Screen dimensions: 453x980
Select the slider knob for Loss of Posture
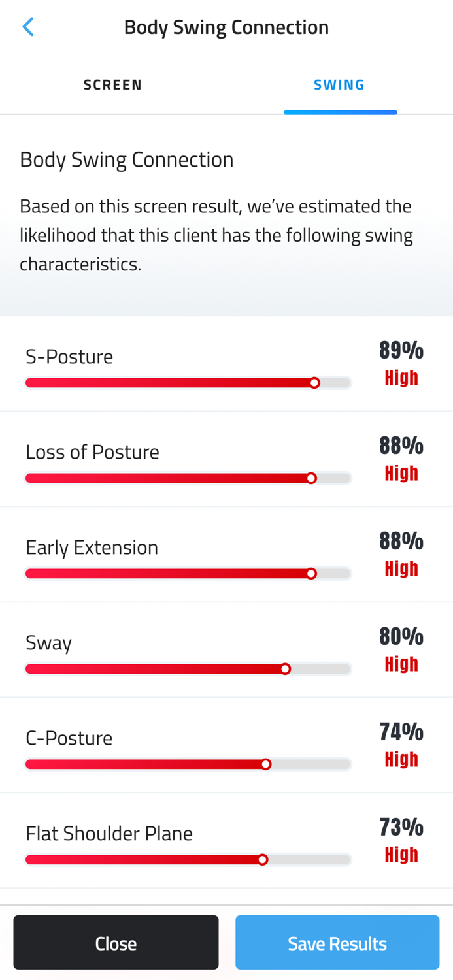pyautogui.click(x=312, y=478)
